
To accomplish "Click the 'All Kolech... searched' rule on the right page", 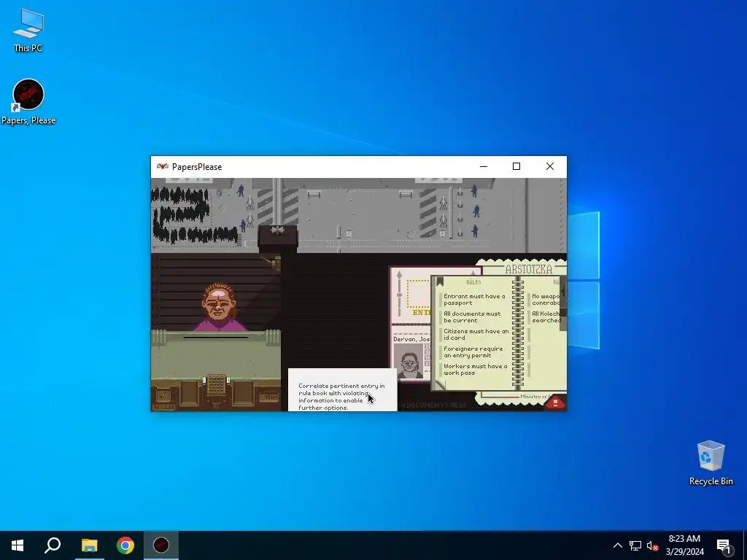I will click(546, 317).
